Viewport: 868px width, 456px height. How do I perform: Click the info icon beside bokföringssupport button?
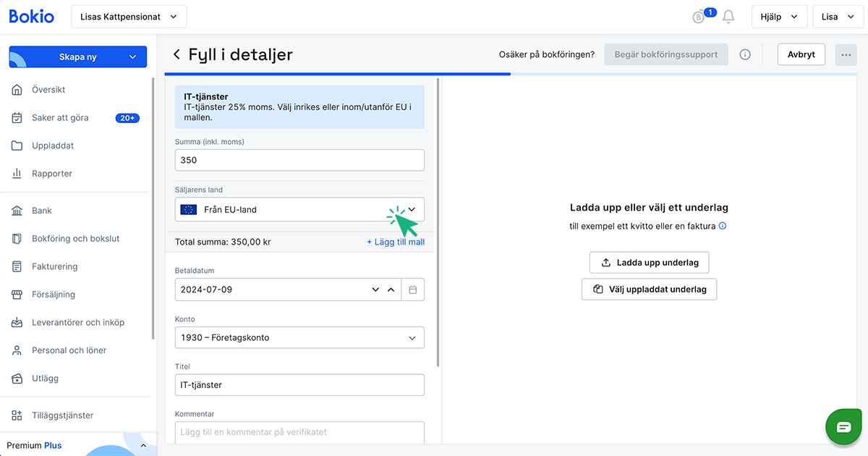pyautogui.click(x=745, y=54)
